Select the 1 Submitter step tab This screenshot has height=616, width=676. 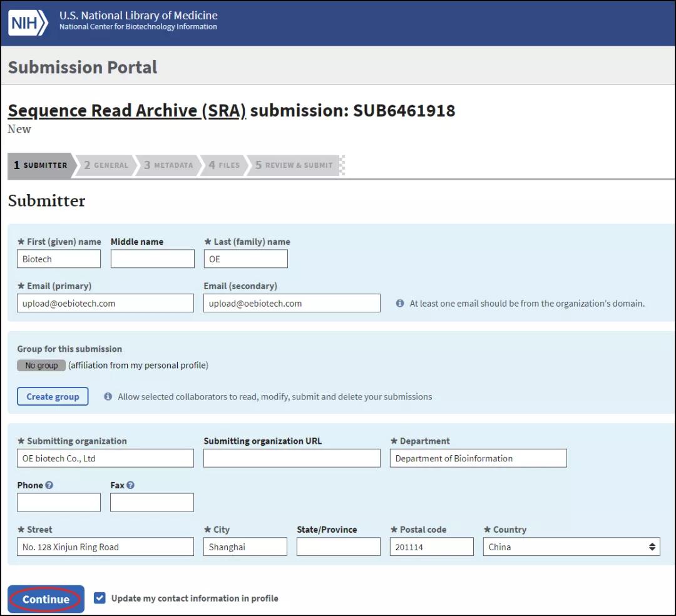click(41, 165)
